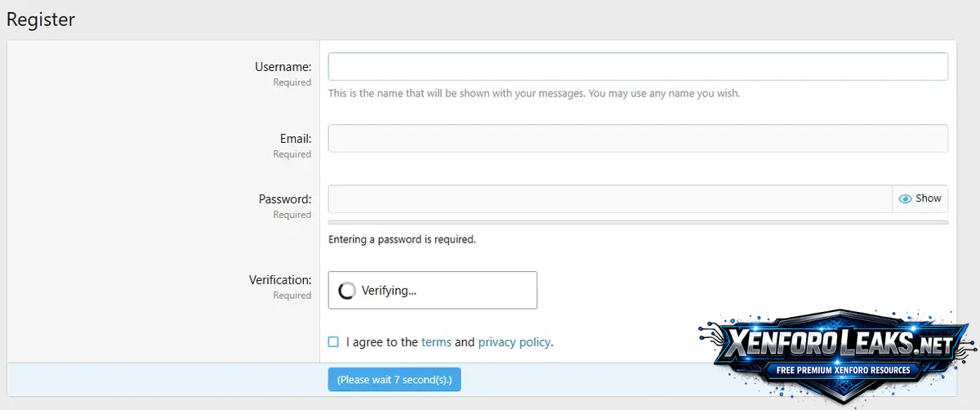Tick the agree to terms checkbox

[x=333, y=342]
